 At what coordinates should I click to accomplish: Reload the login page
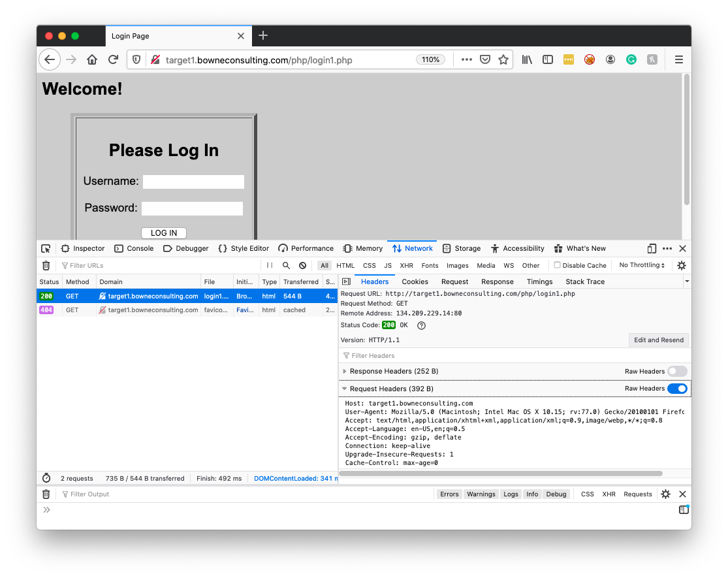[x=114, y=59]
